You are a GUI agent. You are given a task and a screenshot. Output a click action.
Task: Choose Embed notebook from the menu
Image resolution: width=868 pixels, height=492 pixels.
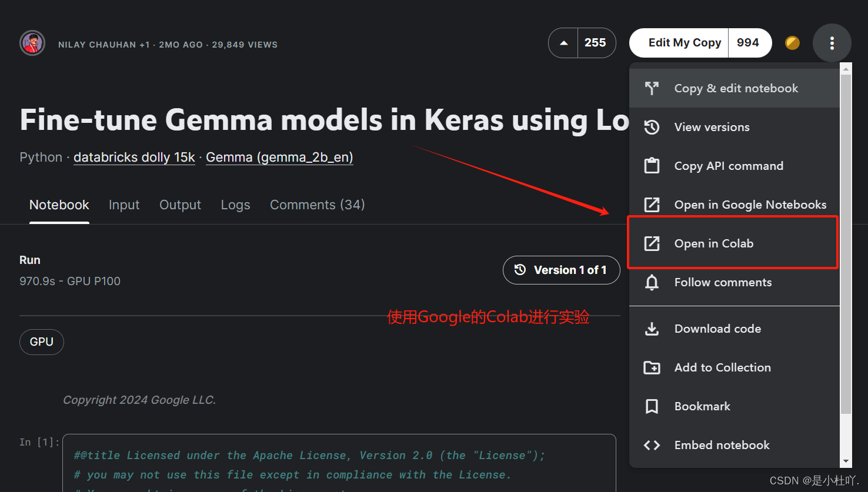pos(735,445)
